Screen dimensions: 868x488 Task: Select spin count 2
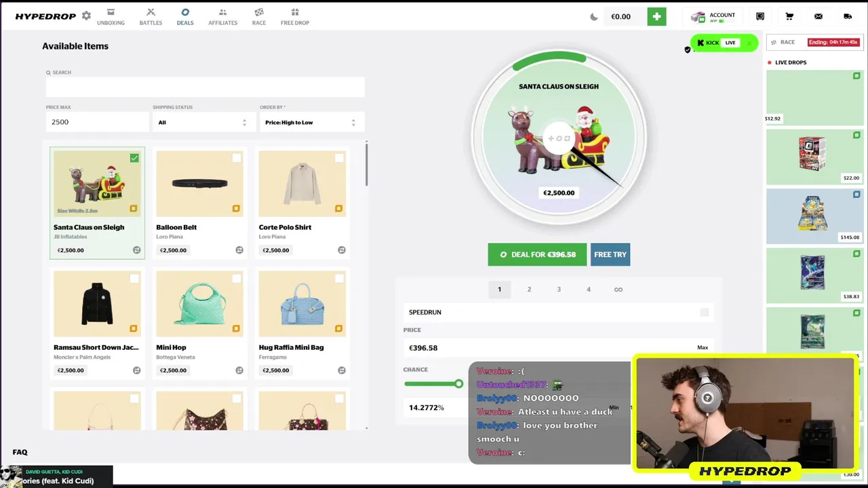pyautogui.click(x=529, y=289)
